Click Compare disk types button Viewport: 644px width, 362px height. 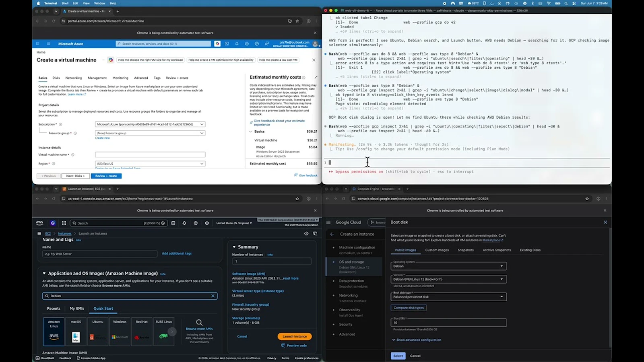pos(409,308)
